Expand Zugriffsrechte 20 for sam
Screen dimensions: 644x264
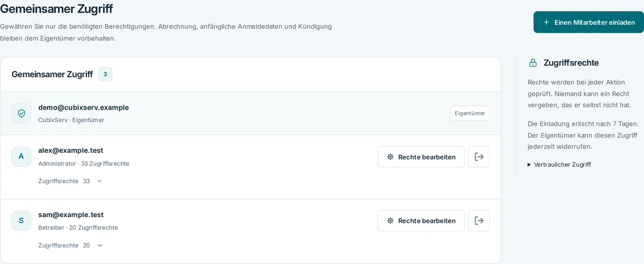click(x=70, y=245)
